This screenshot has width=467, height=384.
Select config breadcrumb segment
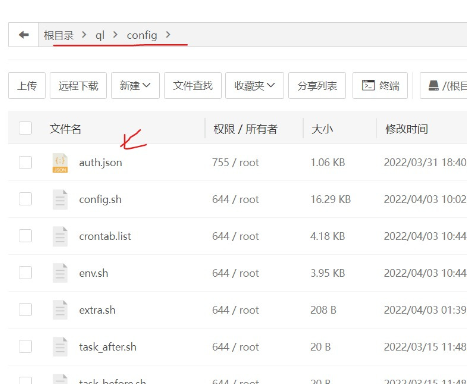[x=142, y=35]
